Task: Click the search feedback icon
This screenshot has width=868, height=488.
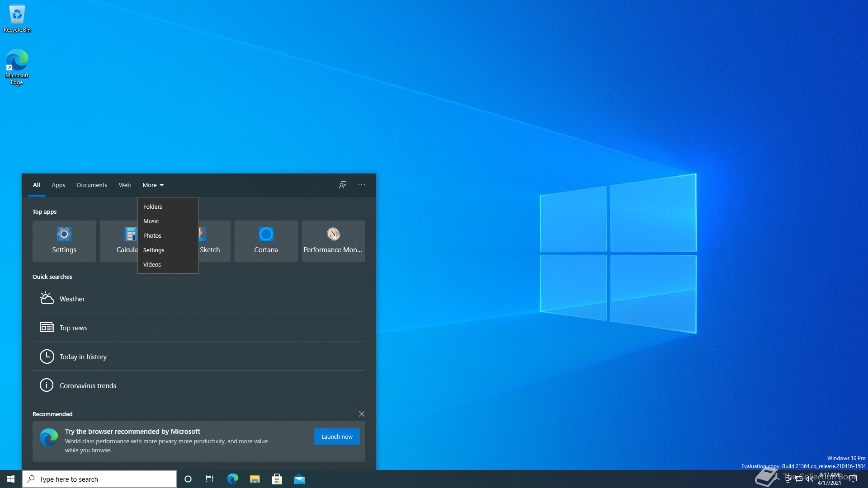Action: pos(343,185)
